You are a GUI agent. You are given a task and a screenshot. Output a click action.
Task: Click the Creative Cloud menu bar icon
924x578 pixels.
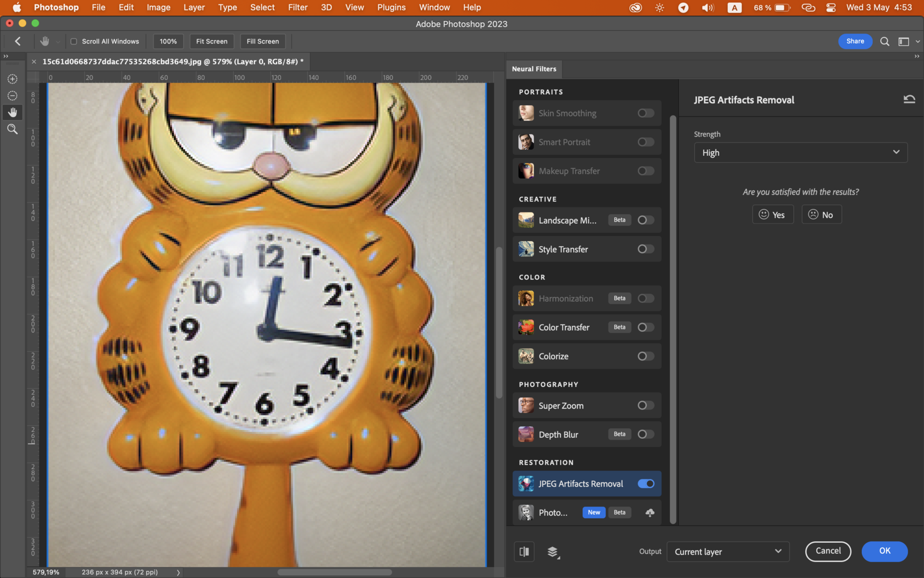click(x=635, y=7)
